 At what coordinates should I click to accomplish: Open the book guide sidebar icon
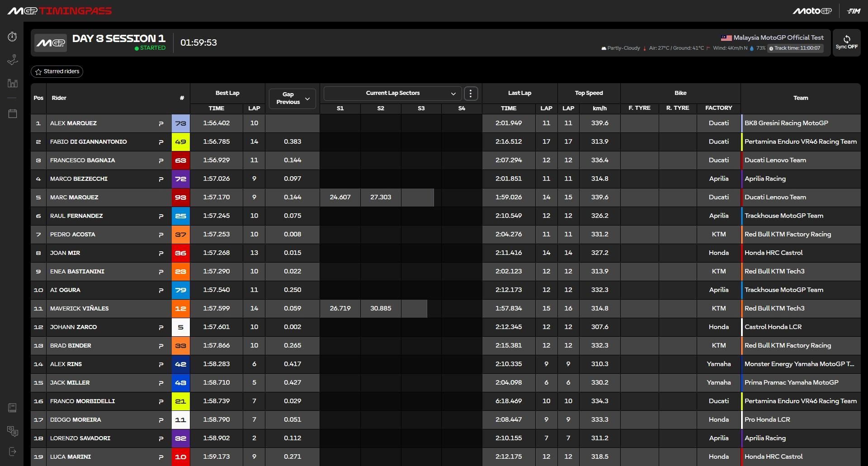point(13,408)
